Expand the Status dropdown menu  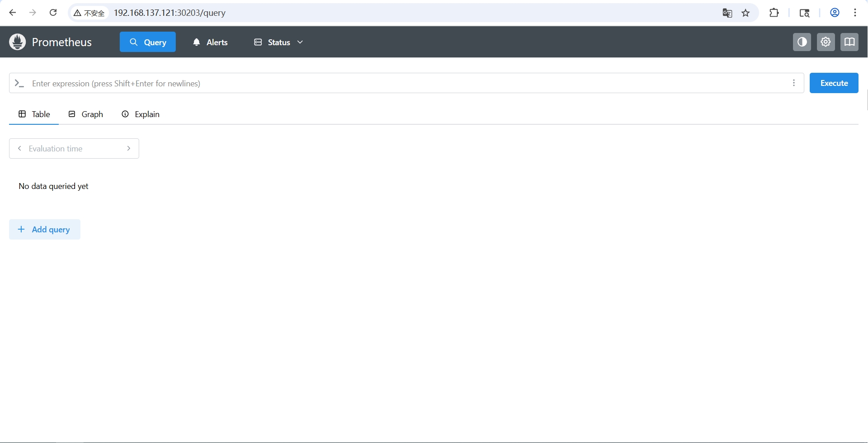point(278,42)
